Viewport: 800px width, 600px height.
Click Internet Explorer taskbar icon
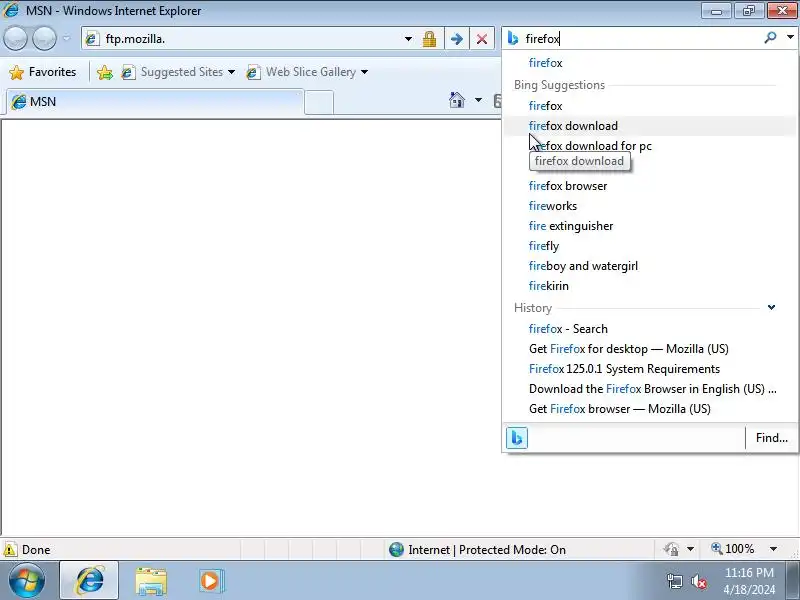(89, 581)
